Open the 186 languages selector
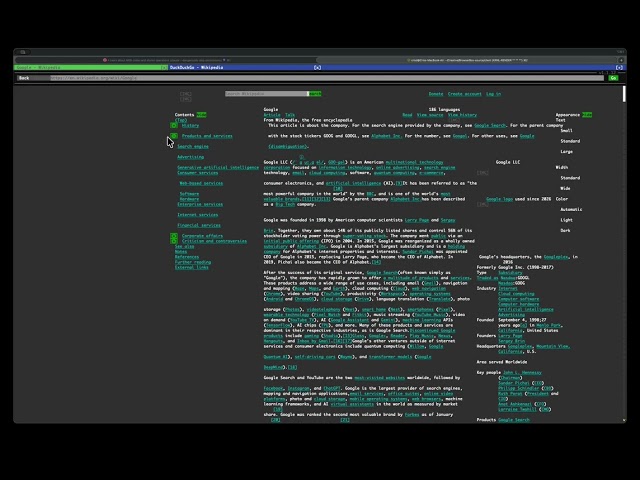640x480 pixels. tap(444, 110)
